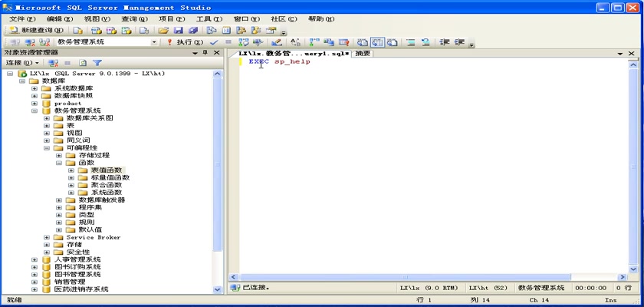Open the 工具(T) menu

point(209,19)
